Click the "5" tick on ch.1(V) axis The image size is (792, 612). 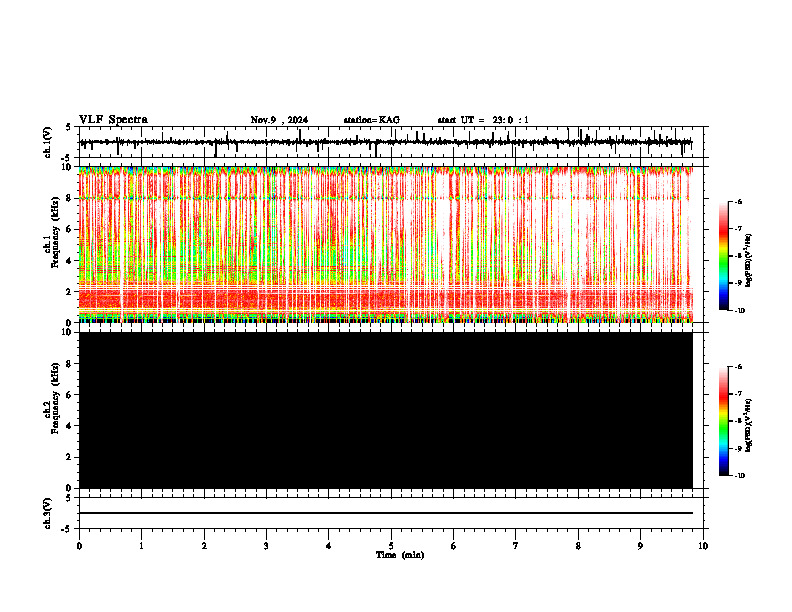[69, 127]
